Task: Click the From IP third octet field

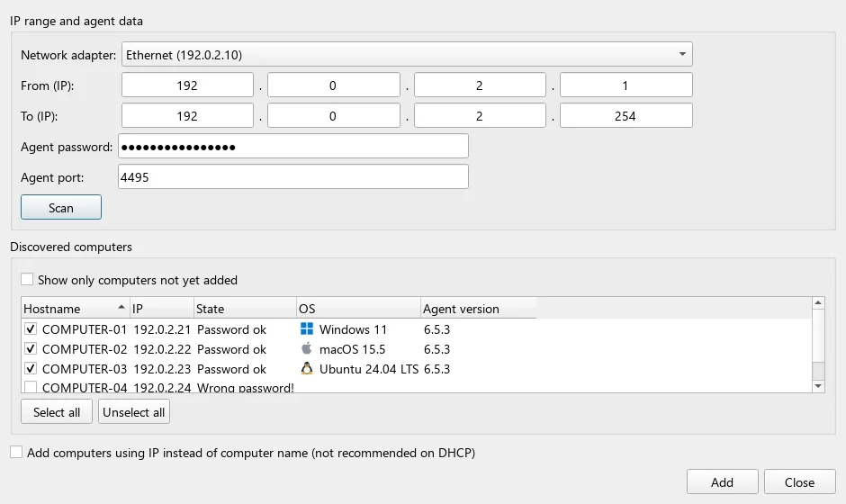Action: 480,85
